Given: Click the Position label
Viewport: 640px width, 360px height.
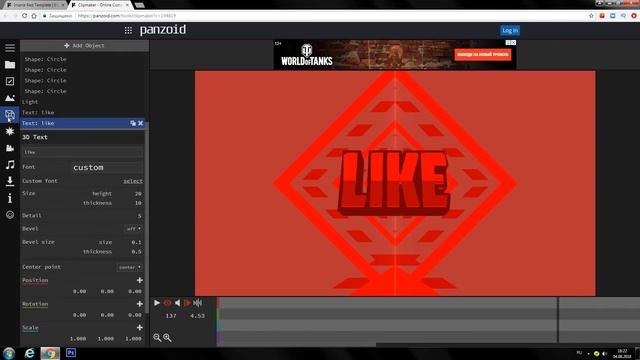Looking at the screenshot, I should pos(35,280).
